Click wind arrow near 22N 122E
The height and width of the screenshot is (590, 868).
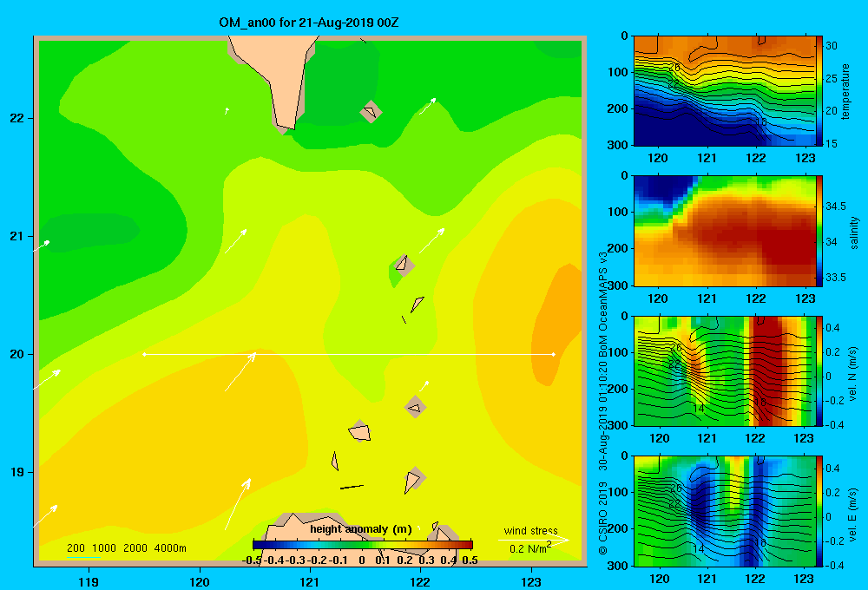427,106
